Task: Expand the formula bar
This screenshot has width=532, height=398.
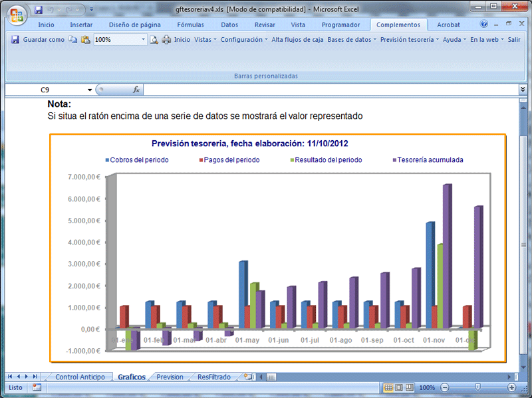Action: 523,90
